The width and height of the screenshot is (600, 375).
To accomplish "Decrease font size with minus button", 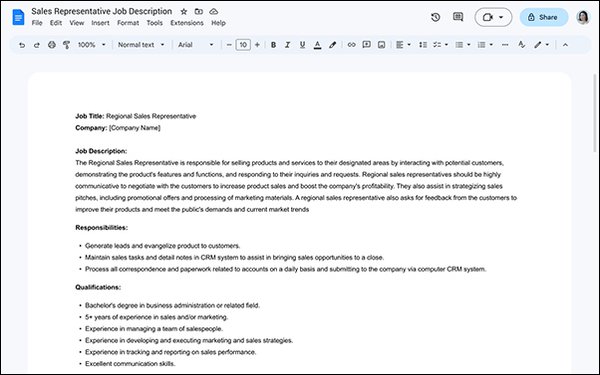I will (229, 45).
